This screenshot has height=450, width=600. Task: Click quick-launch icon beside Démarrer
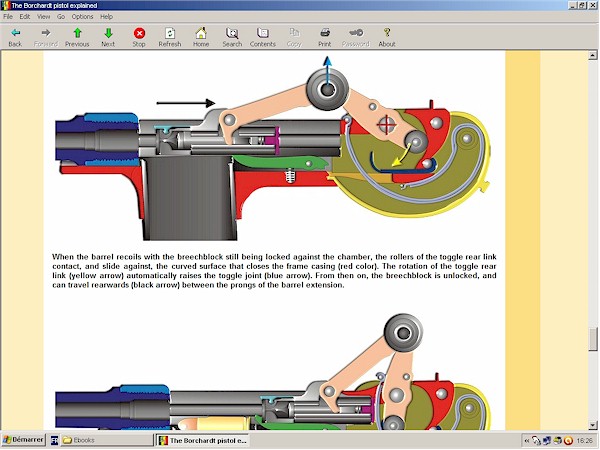(54, 440)
